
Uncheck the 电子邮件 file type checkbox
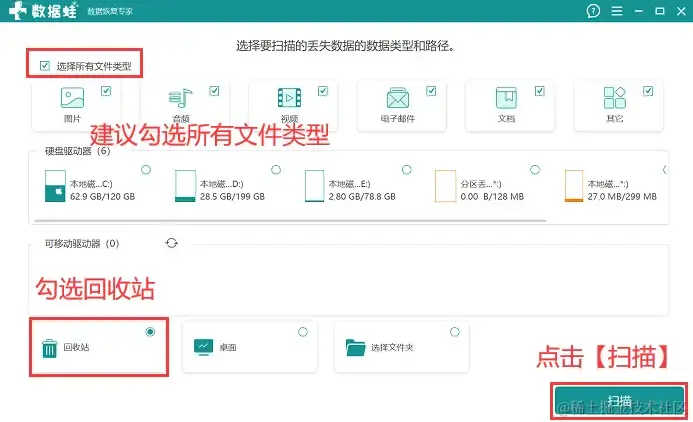point(431,91)
